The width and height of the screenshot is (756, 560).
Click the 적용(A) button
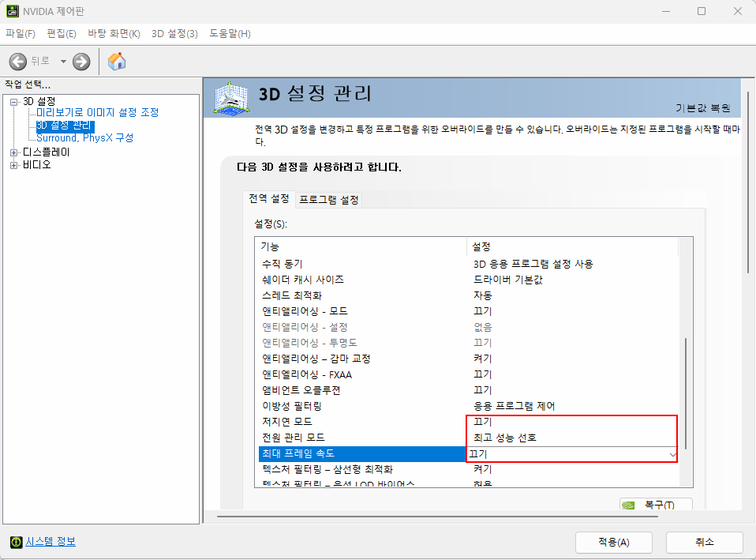tap(614, 542)
